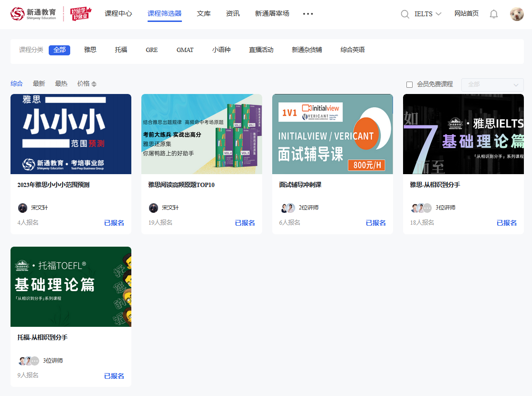Open the 全部 filter combo box
532x396 pixels.
pos(492,84)
